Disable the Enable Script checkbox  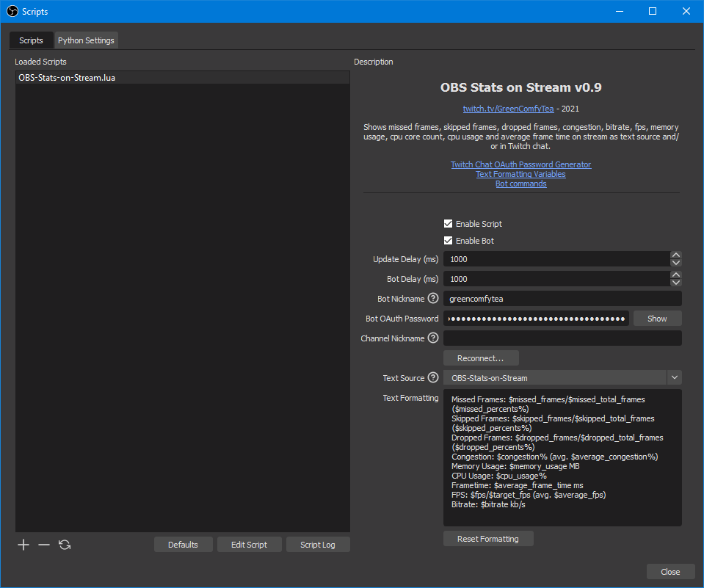[448, 223]
